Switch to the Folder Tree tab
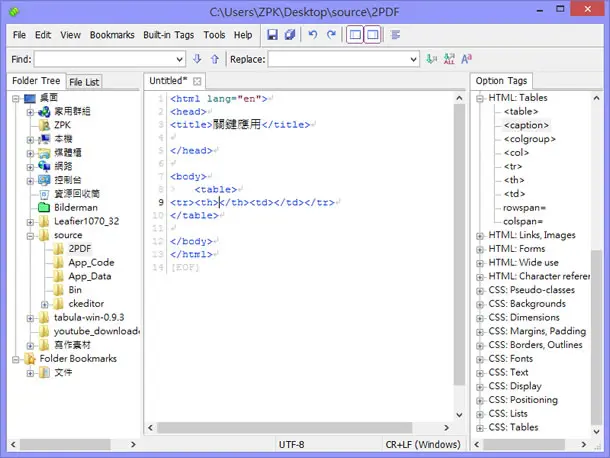Viewport: 610px width, 458px height. click(36, 81)
